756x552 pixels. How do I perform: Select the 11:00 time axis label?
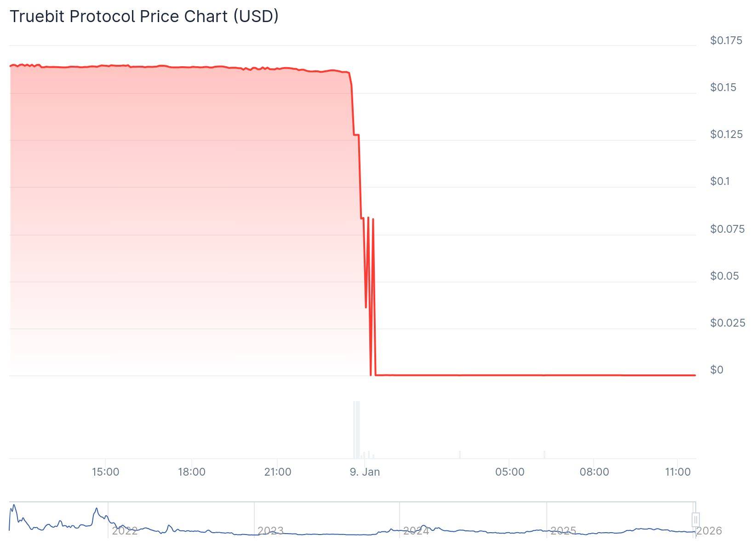click(678, 472)
